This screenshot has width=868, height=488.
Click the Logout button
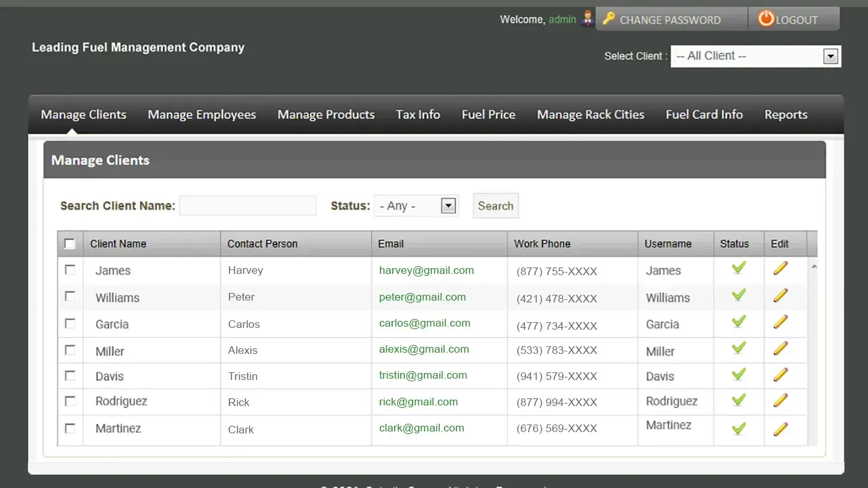793,20
